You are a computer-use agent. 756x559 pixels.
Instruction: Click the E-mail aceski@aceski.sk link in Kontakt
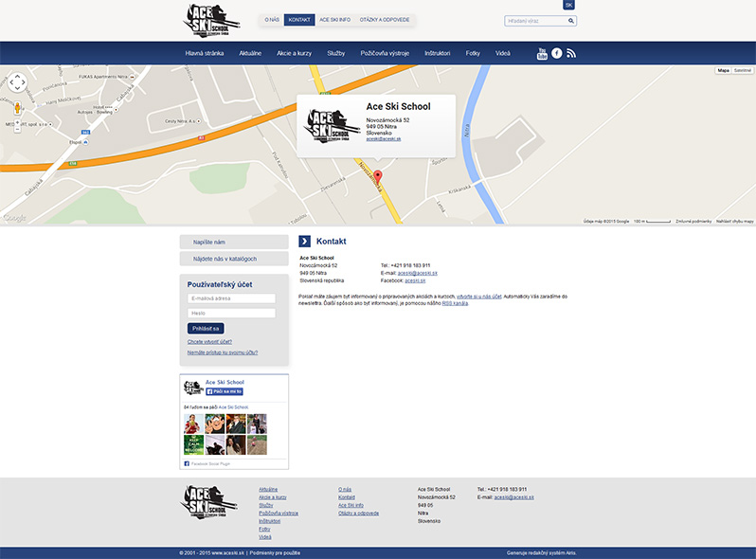(x=418, y=273)
